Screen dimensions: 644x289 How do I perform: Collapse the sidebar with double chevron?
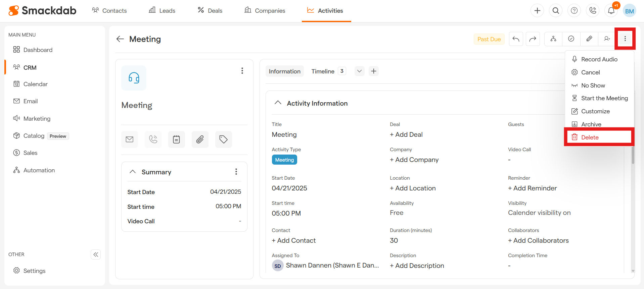[x=96, y=254]
